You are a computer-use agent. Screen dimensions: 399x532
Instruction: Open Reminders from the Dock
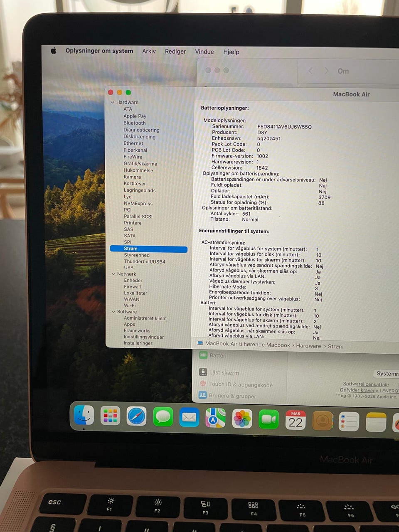pos(349,422)
